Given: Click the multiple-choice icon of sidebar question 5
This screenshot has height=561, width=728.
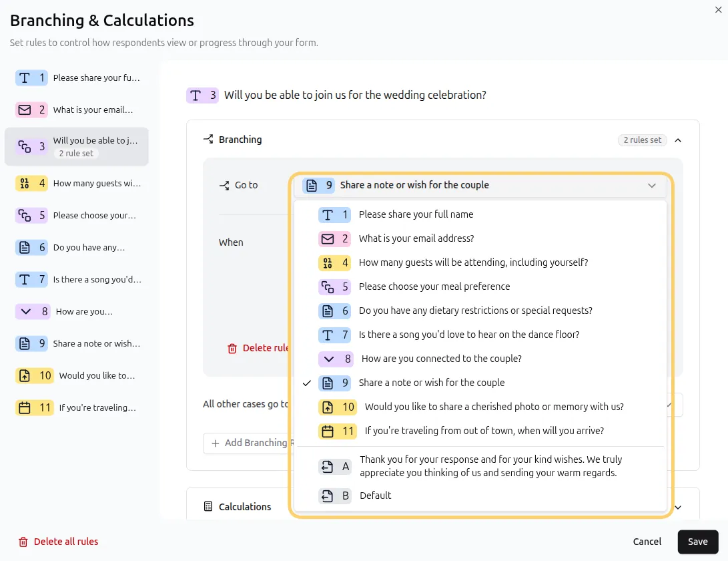Looking at the screenshot, I should 25,215.
